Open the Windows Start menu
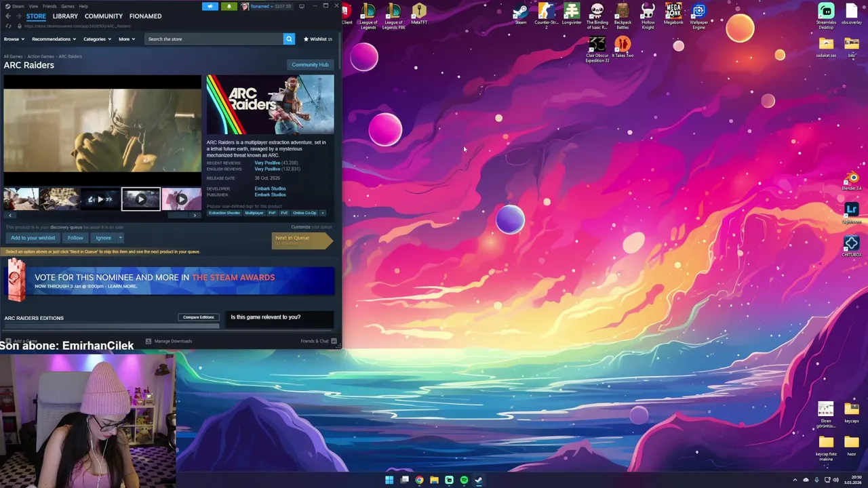The image size is (868, 488). (x=389, y=480)
